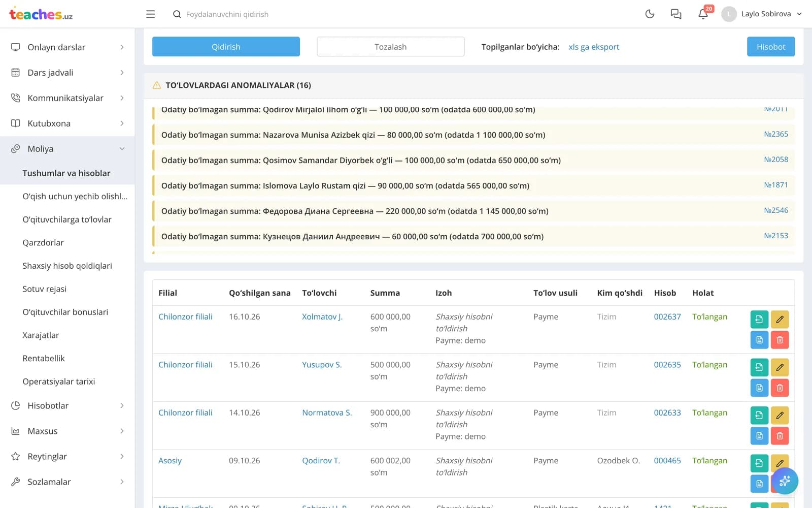
Task: Click green icon in Normatova S. row
Action: tap(759, 415)
